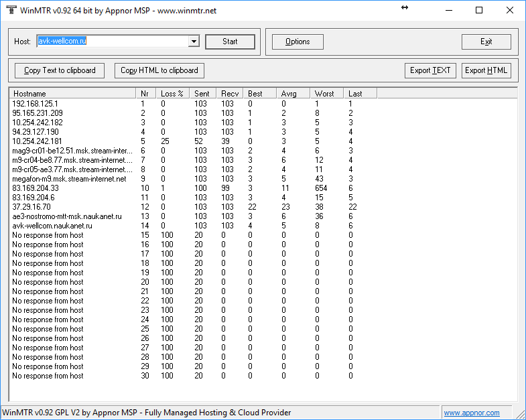This screenshot has height=420, width=526.
Task: Click the Loss % column header
Action: [x=173, y=94]
